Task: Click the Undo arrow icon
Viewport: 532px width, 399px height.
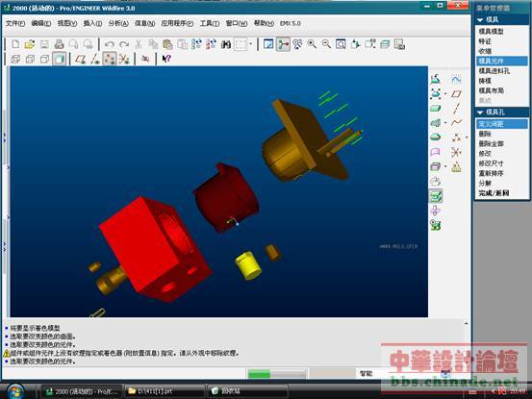Action: pos(110,44)
